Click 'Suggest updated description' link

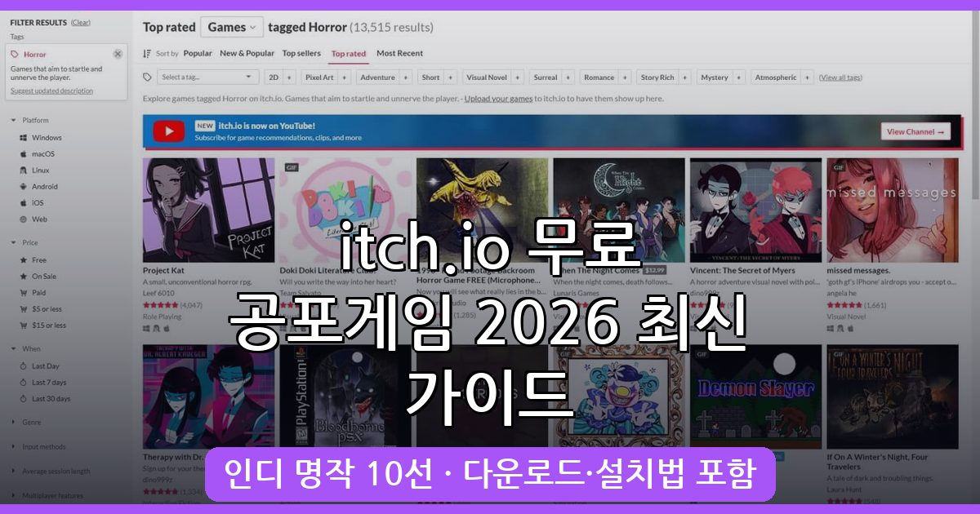[x=51, y=91]
